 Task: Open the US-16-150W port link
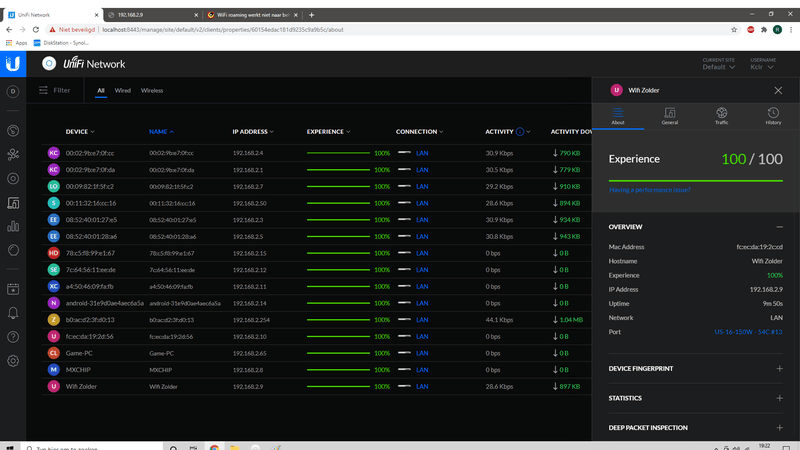[748, 332]
